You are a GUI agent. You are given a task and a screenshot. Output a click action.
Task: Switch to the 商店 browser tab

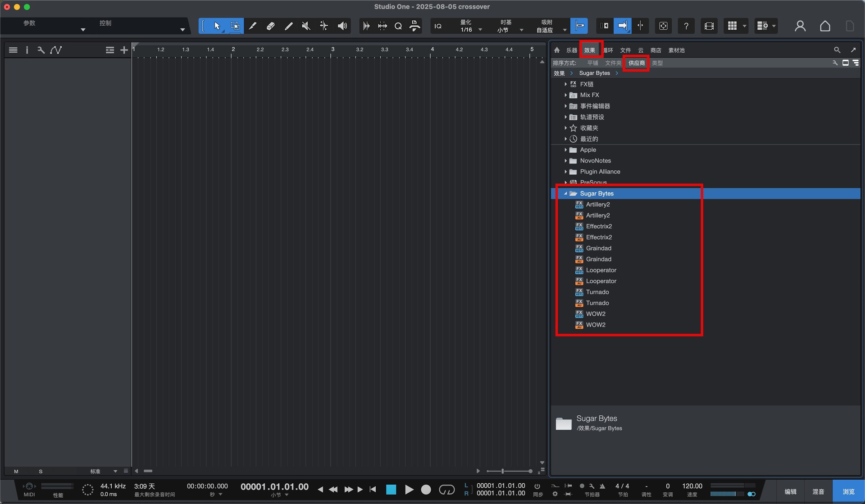point(656,50)
